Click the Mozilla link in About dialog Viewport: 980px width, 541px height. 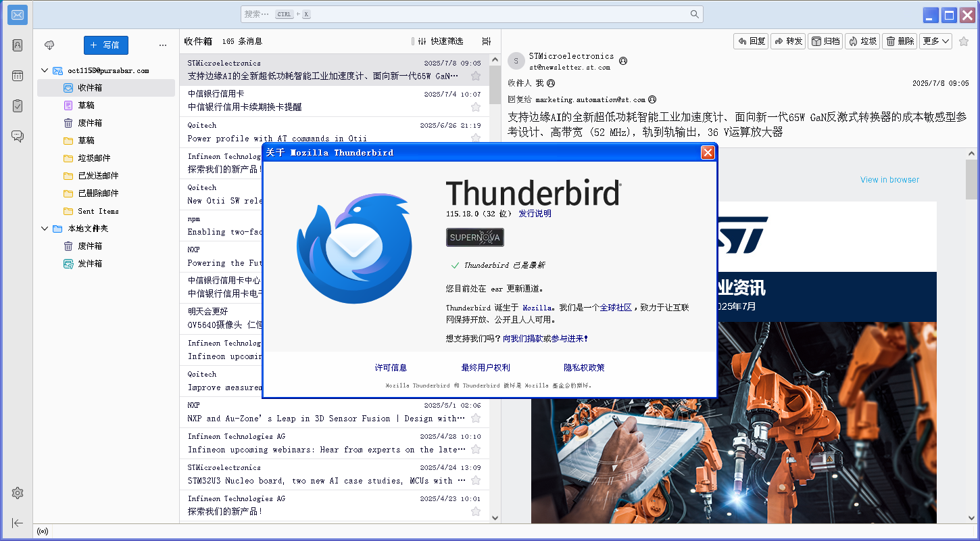point(538,308)
